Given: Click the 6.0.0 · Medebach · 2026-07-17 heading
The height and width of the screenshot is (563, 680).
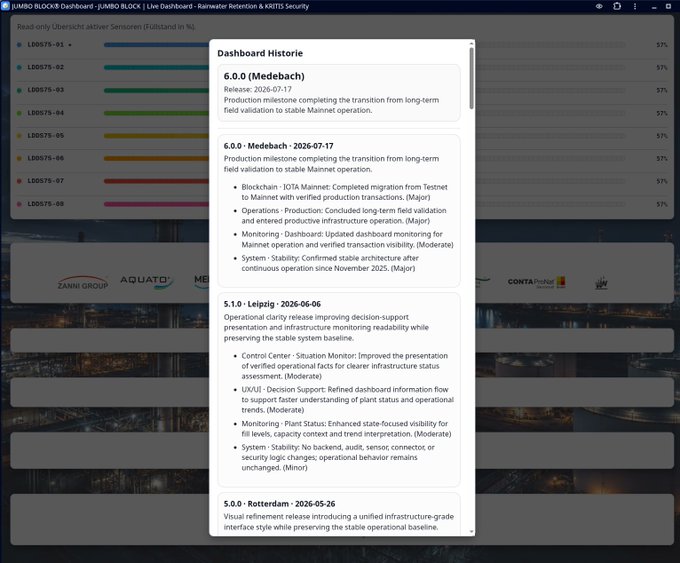Looking at the screenshot, I should click(x=278, y=146).
